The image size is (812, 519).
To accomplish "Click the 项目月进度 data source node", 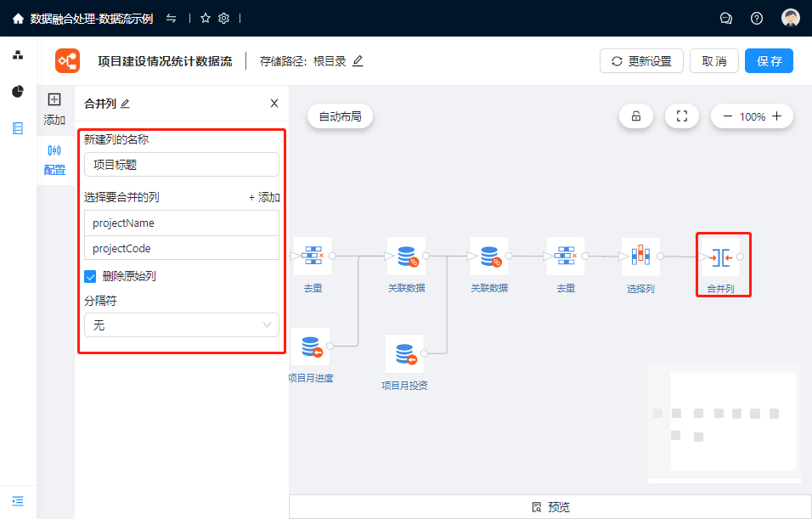I will pos(310,347).
